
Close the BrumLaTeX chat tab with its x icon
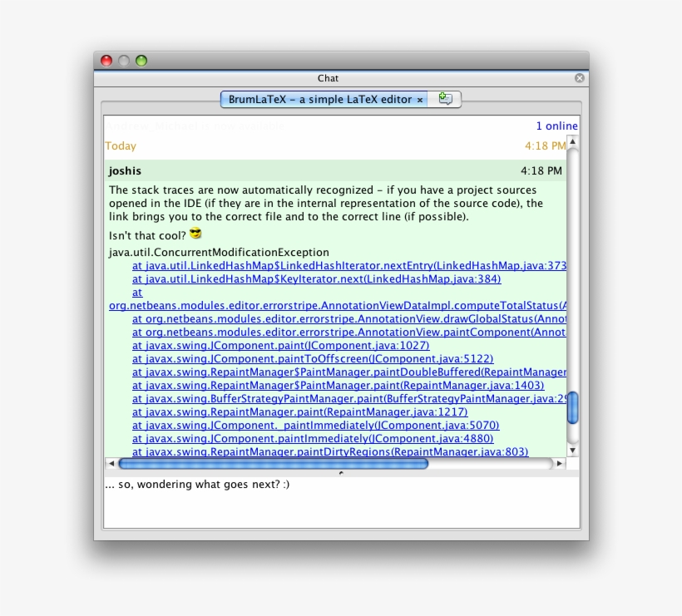tap(421, 99)
